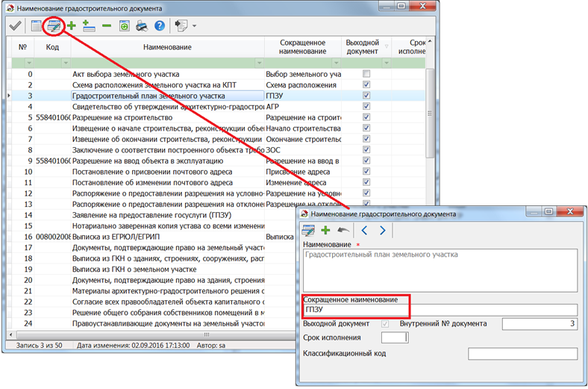This screenshot has height=389, width=588.
Task: Click next record arrow in detail form
Action: (382, 231)
